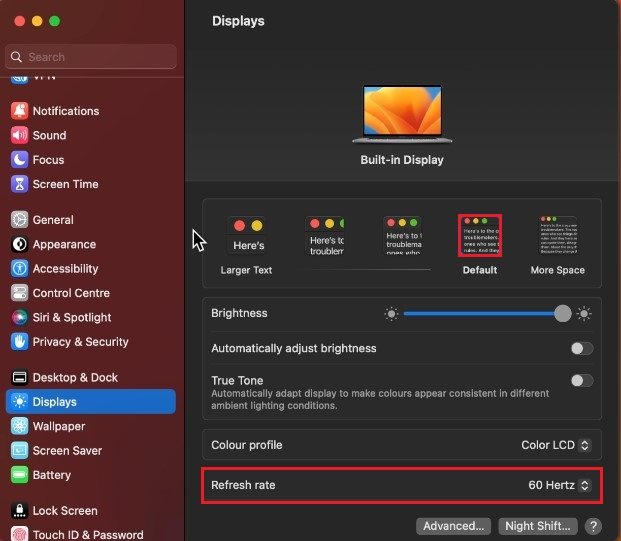The width and height of the screenshot is (621, 541).
Task: Enable Automatically adjust brightness switch
Action: click(581, 348)
